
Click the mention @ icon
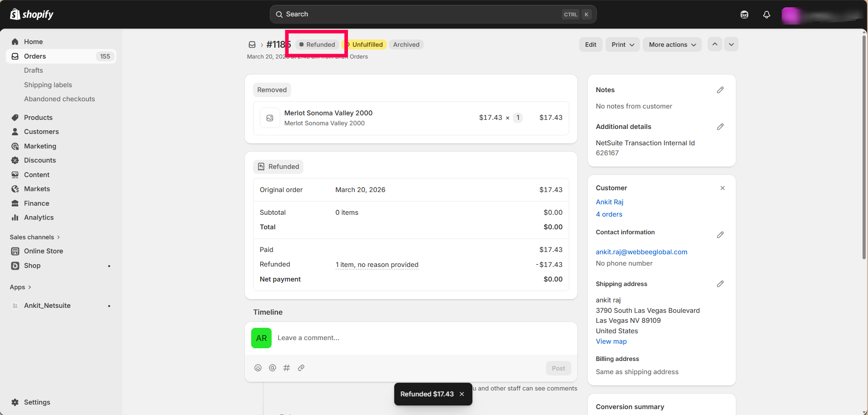tap(273, 368)
